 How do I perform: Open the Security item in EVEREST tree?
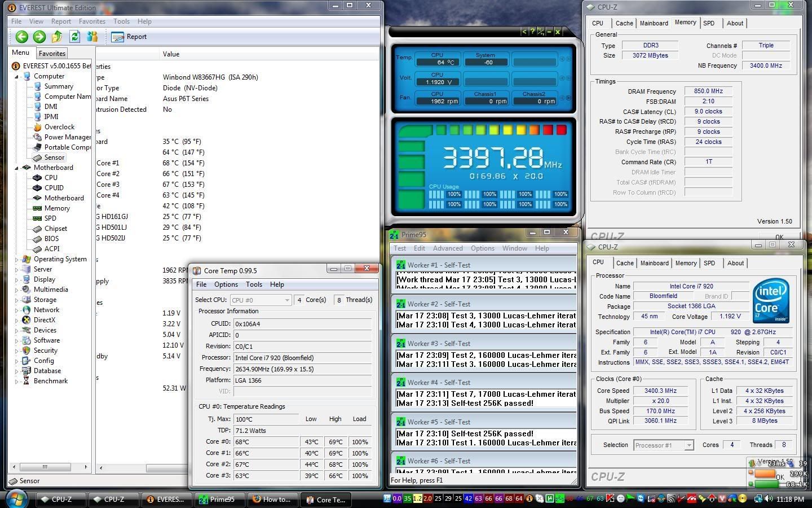(x=45, y=351)
